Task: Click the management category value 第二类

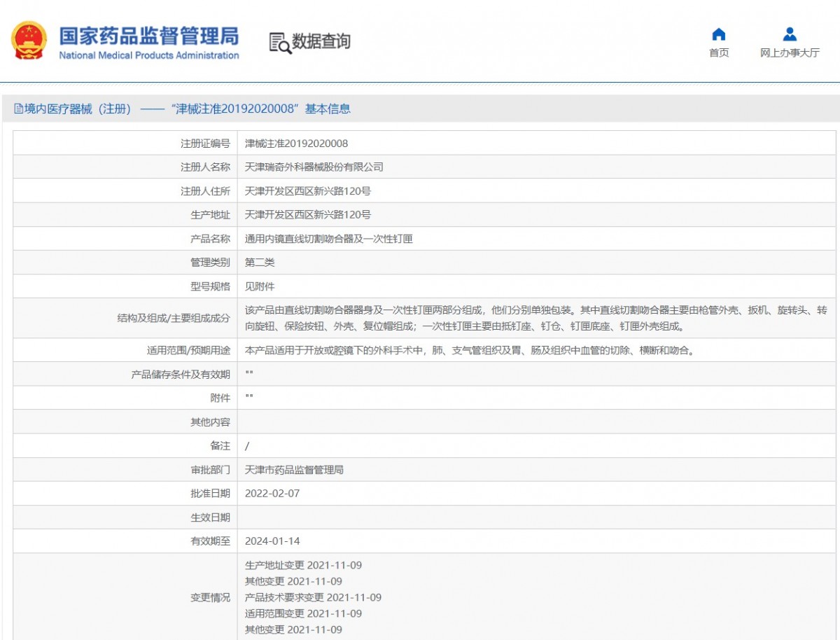Action: pyautogui.click(x=260, y=263)
